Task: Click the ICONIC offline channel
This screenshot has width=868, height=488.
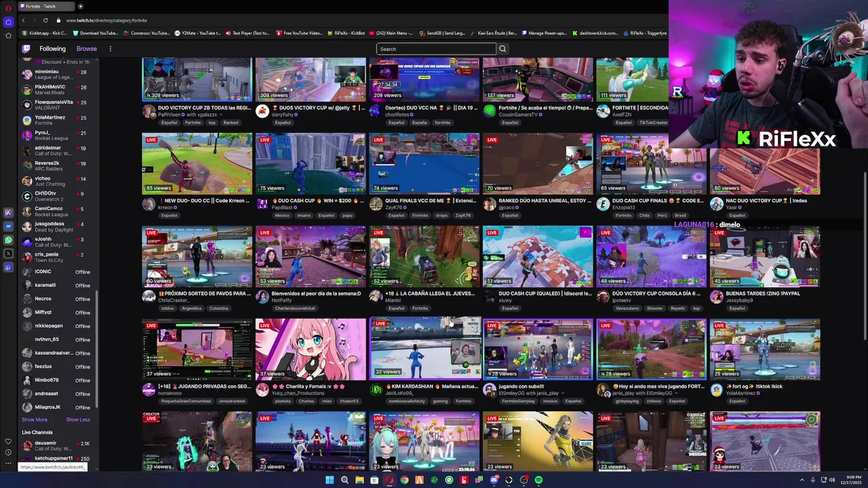Action: pos(57,272)
